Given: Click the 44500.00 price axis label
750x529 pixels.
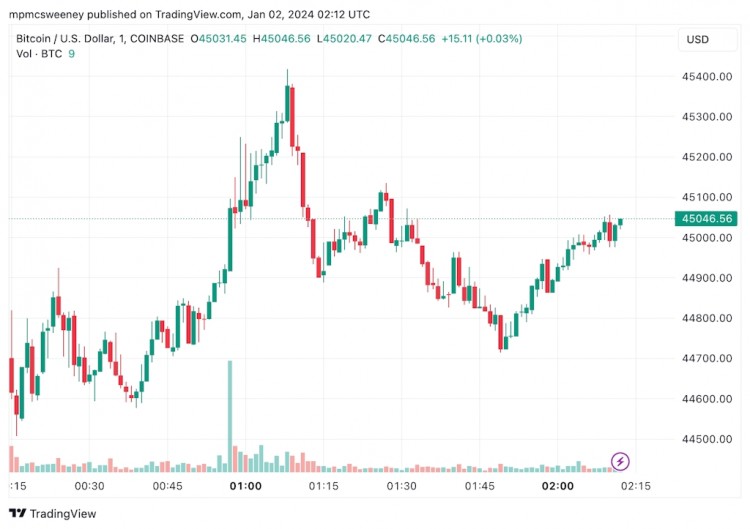Looking at the screenshot, I should pyautogui.click(x=707, y=439).
